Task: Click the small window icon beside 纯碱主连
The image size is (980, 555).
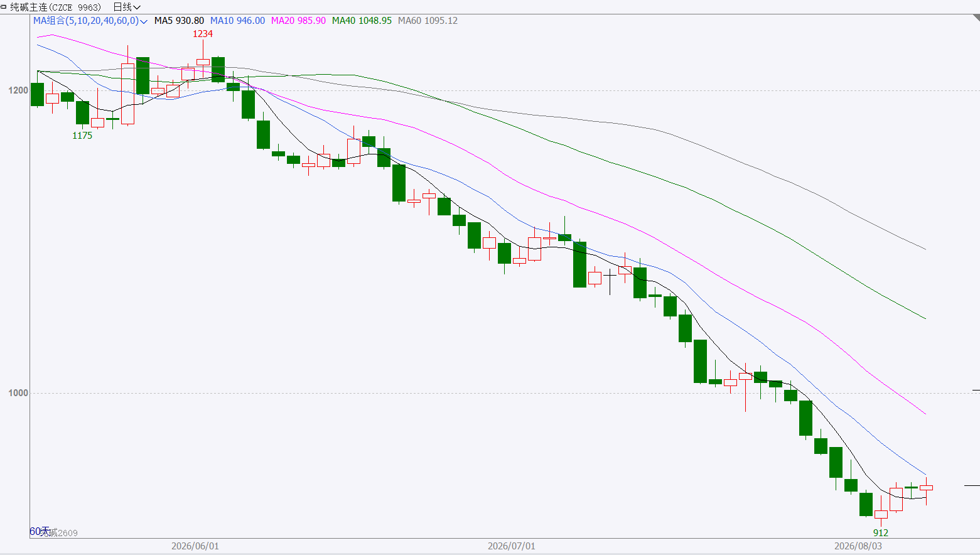Action: tap(4, 7)
